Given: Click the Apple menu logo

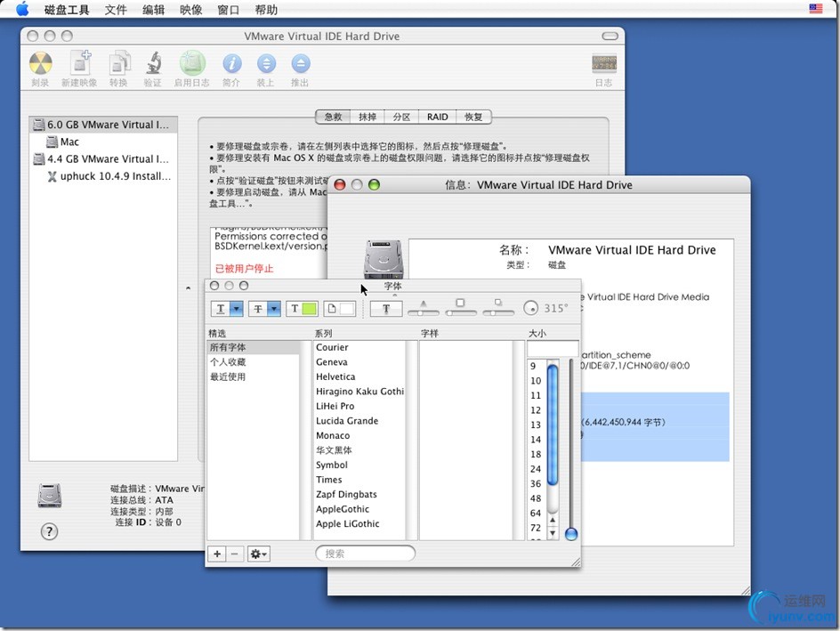Looking at the screenshot, I should [x=22, y=9].
